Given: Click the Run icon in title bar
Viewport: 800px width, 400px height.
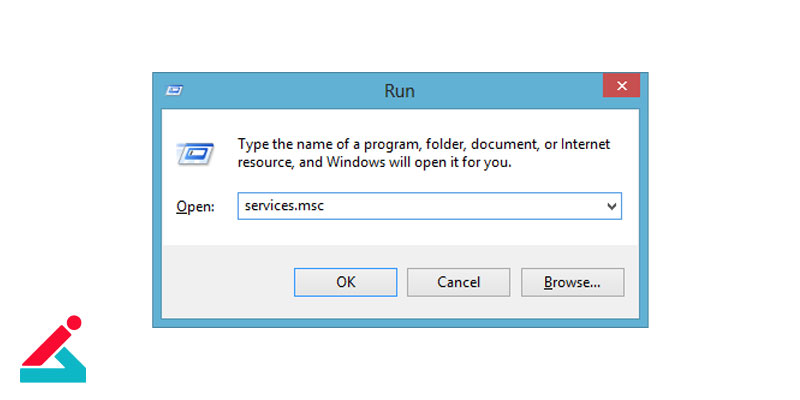Looking at the screenshot, I should pos(174,91).
